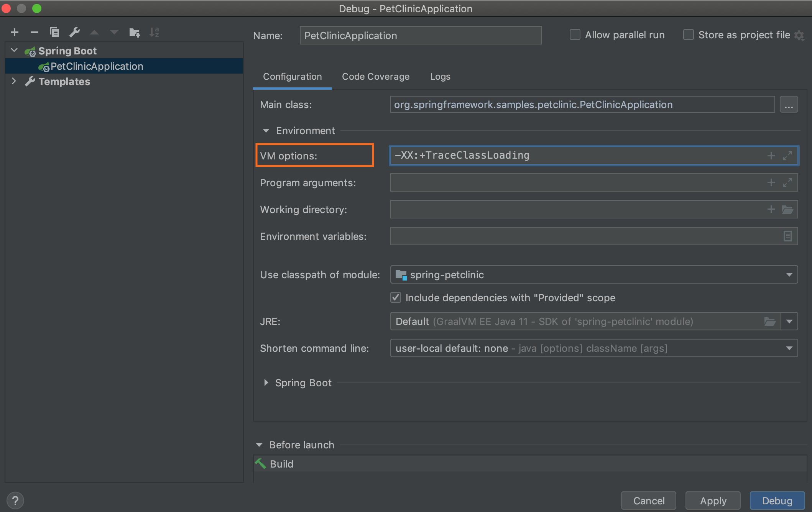The height and width of the screenshot is (512, 812).
Task: Browse for alternative JRE folder
Action: (770, 321)
